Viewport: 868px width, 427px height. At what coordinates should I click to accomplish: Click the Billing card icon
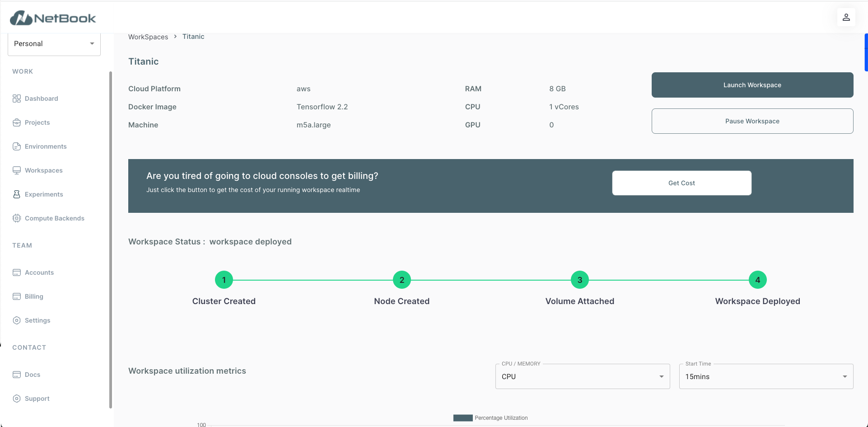click(17, 296)
